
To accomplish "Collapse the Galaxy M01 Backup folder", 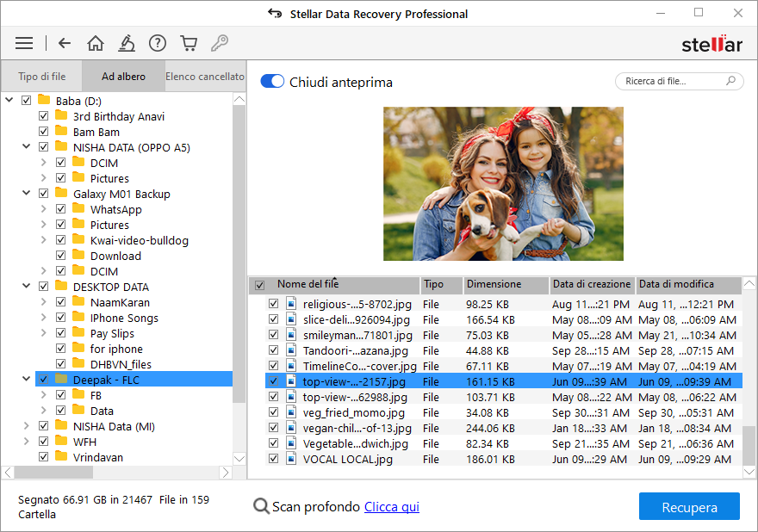I will click(26, 194).
